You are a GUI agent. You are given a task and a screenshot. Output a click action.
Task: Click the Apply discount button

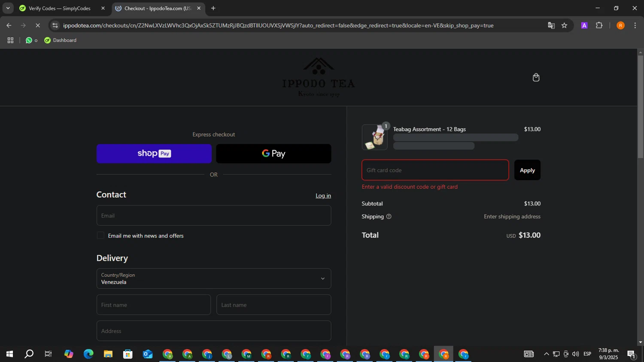pyautogui.click(x=527, y=170)
